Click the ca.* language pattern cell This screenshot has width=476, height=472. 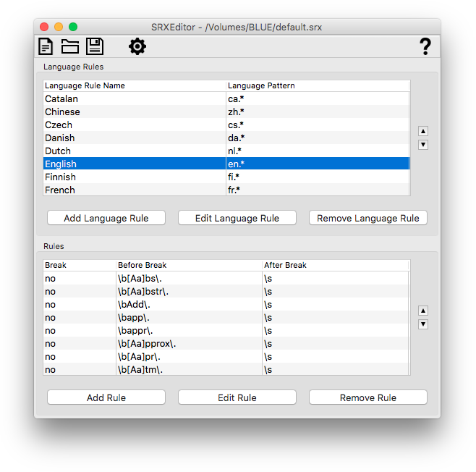click(318, 98)
